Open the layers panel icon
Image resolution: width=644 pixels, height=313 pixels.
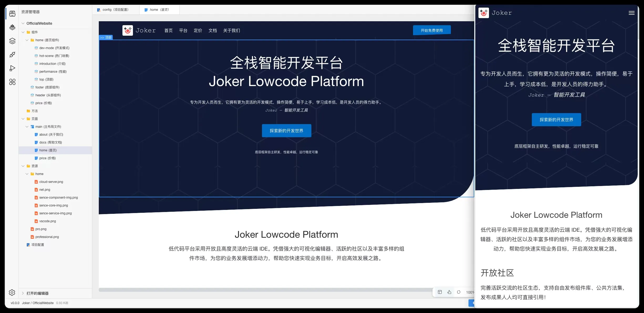tap(12, 41)
